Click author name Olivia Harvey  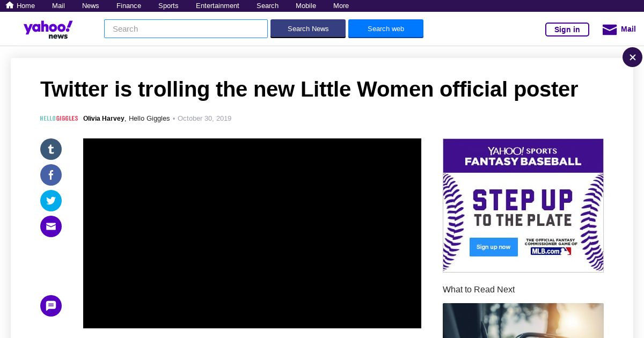coord(104,119)
